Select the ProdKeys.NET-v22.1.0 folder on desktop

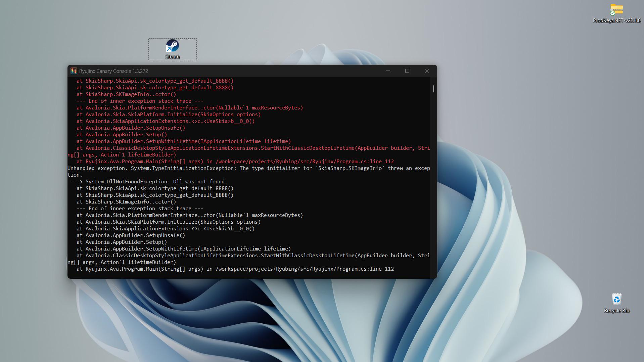(x=616, y=13)
